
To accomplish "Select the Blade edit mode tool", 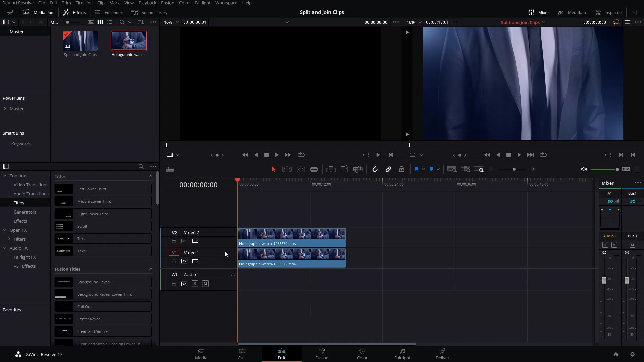I will tap(314, 169).
